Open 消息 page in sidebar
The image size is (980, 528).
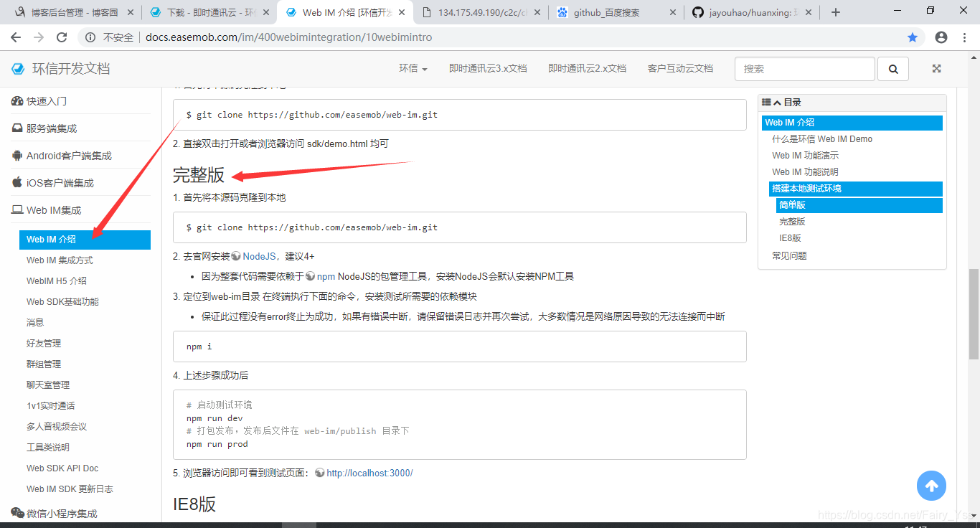pos(35,323)
